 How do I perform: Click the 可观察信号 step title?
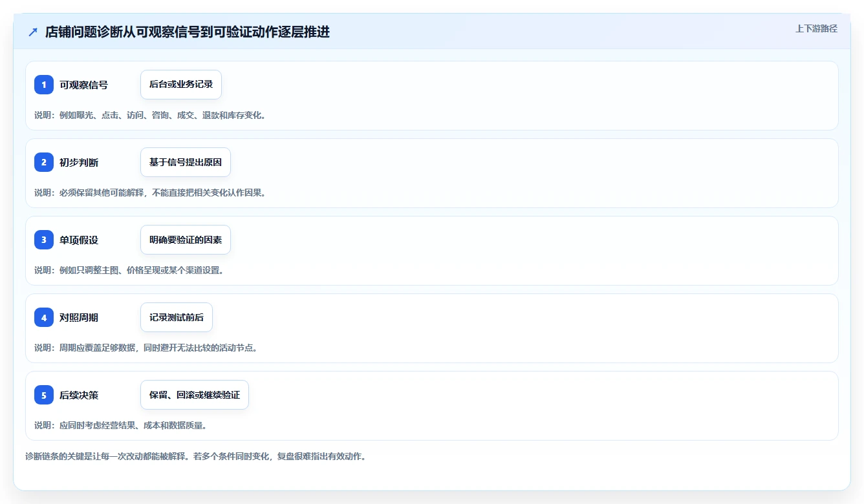tap(83, 85)
